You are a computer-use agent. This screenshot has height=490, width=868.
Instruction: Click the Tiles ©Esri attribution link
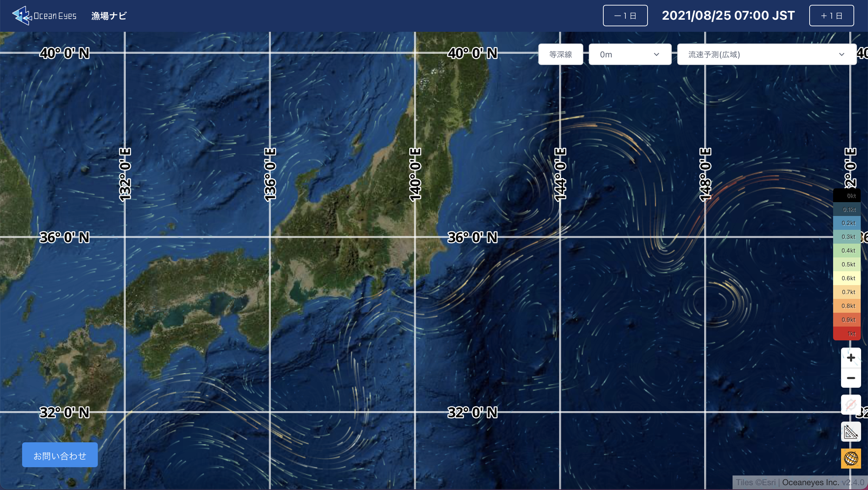tap(755, 482)
